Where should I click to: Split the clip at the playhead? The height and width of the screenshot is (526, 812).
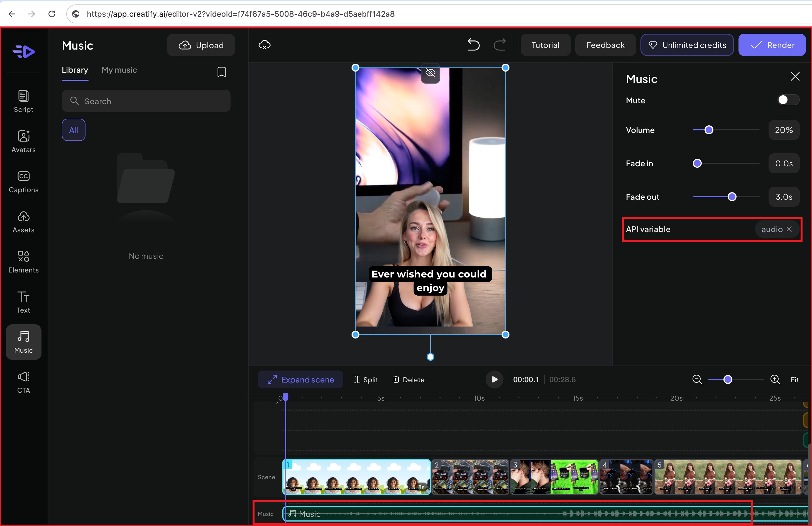(366, 379)
